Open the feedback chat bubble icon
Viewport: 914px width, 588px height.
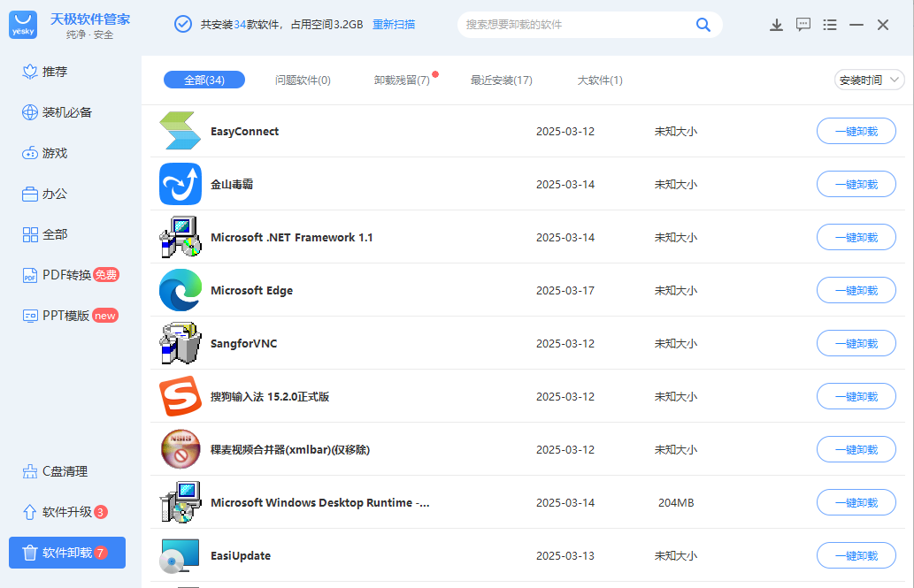tap(803, 25)
